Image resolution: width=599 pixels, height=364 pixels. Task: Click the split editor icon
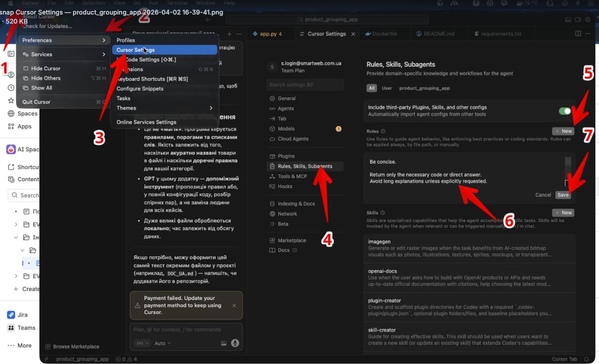click(578, 33)
